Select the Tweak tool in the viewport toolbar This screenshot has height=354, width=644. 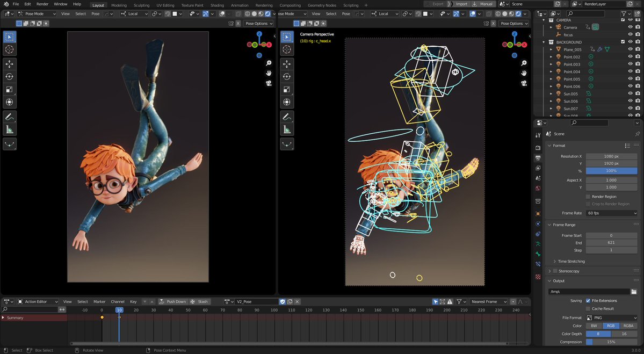[x=9, y=37]
